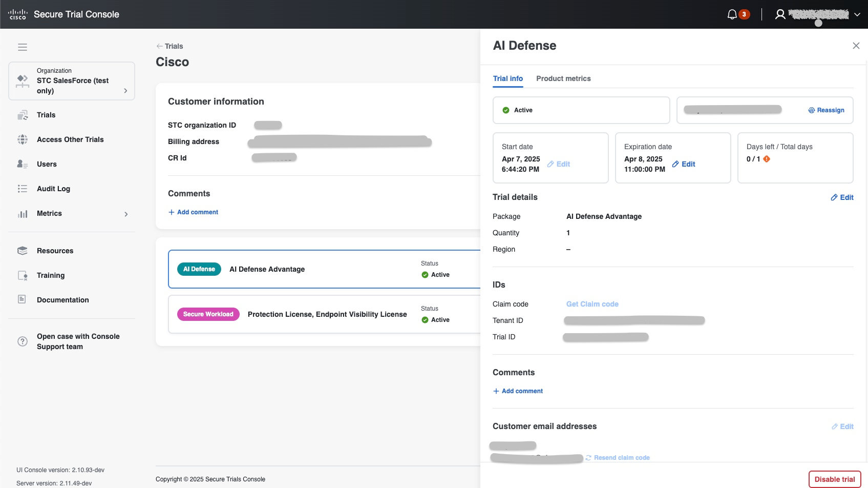Click the Resources stack icon
The width and height of the screenshot is (868, 488).
[23, 251]
